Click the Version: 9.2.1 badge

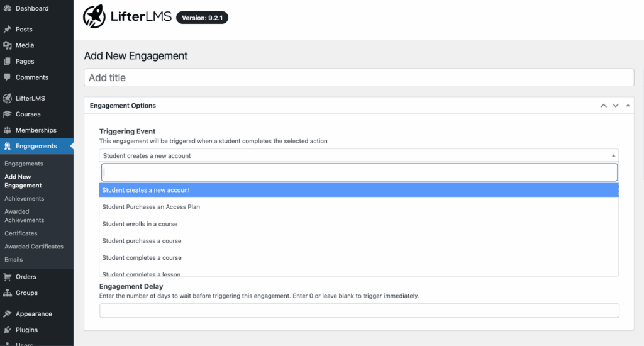[x=202, y=18]
